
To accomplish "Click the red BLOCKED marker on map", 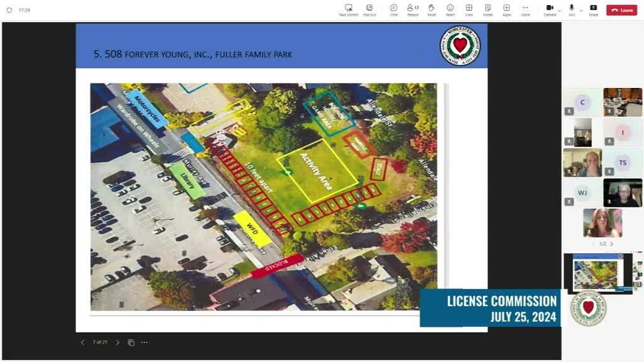I will pyautogui.click(x=277, y=266).
